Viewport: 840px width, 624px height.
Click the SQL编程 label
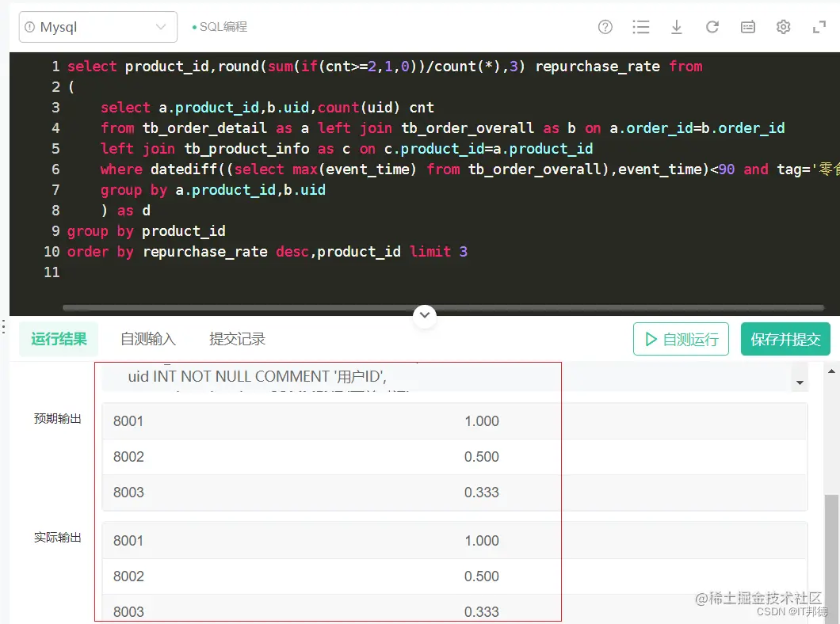click(223, 27)
